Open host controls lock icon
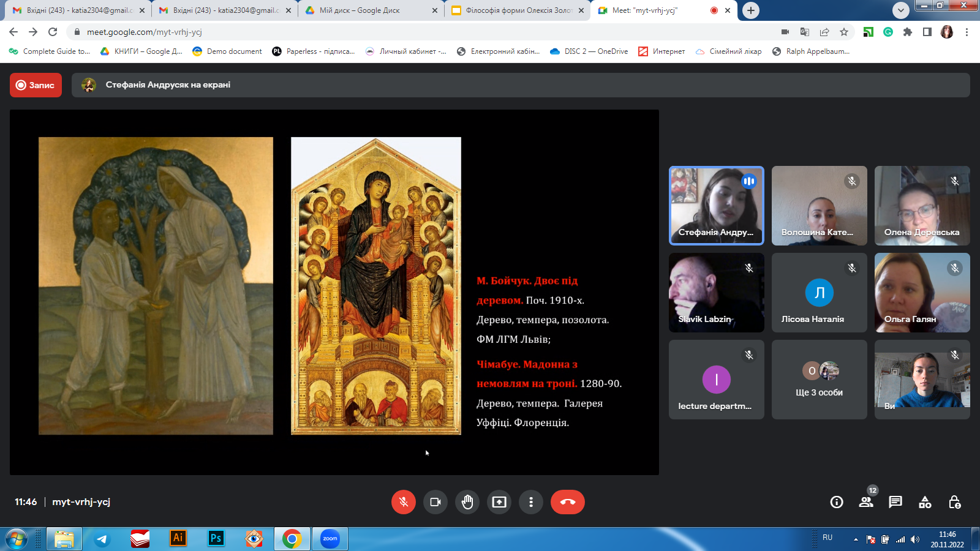Viewport: 980px width, 551px height. (954, 502)
